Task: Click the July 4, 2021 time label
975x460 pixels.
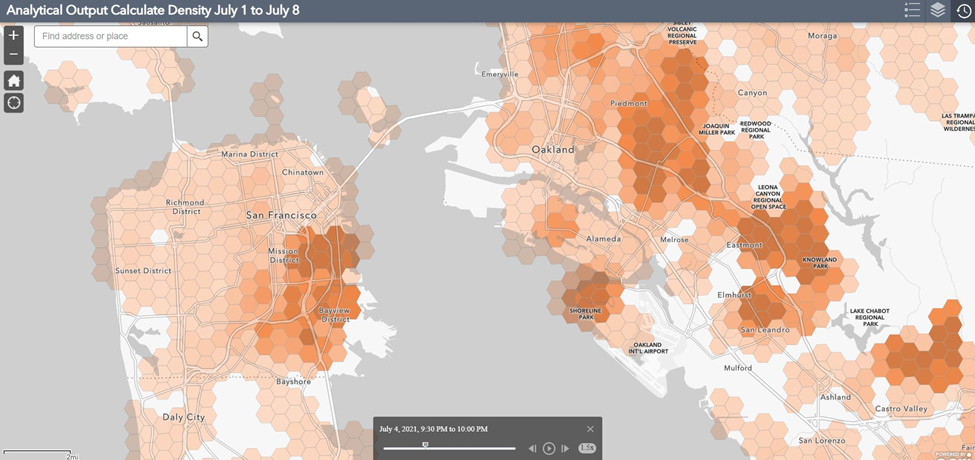Action: (x=433, y=429)
